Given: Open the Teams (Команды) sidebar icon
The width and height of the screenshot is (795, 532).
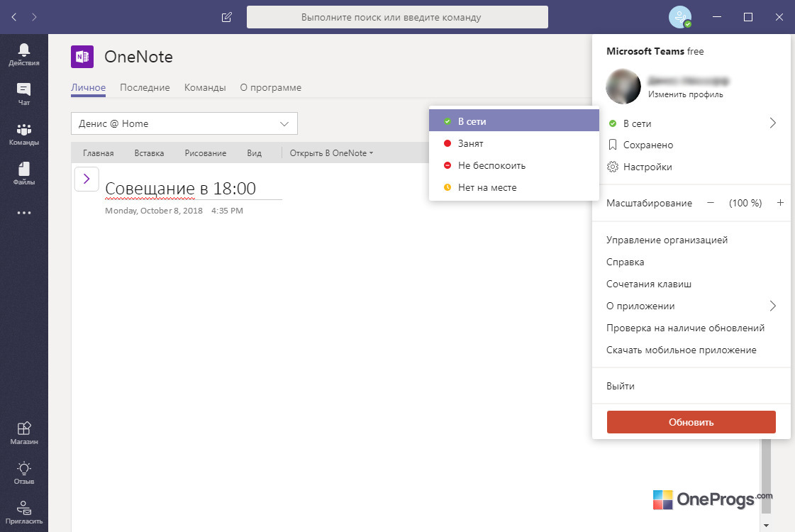Looking at the screenshot, I should click(x=24, y=134).
